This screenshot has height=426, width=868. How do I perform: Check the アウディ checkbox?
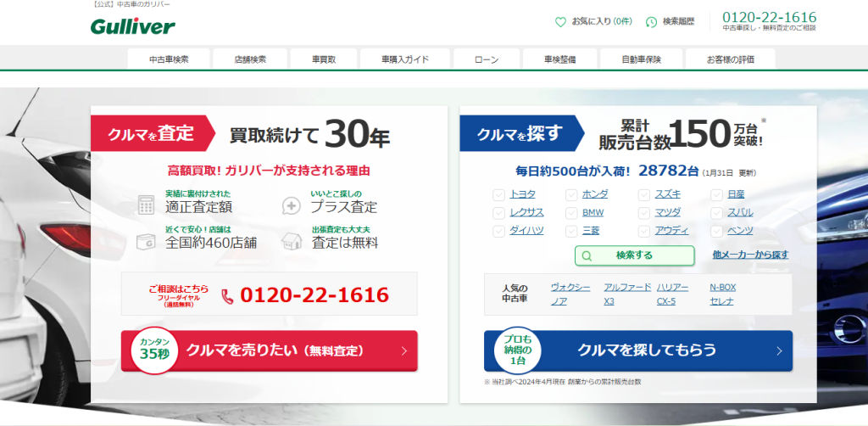[644, 231]
